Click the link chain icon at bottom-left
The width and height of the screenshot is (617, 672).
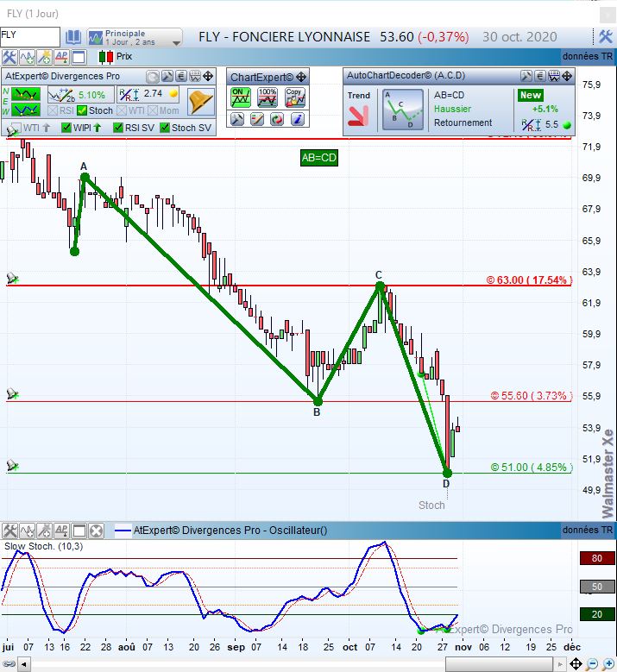tap(9, 664)
